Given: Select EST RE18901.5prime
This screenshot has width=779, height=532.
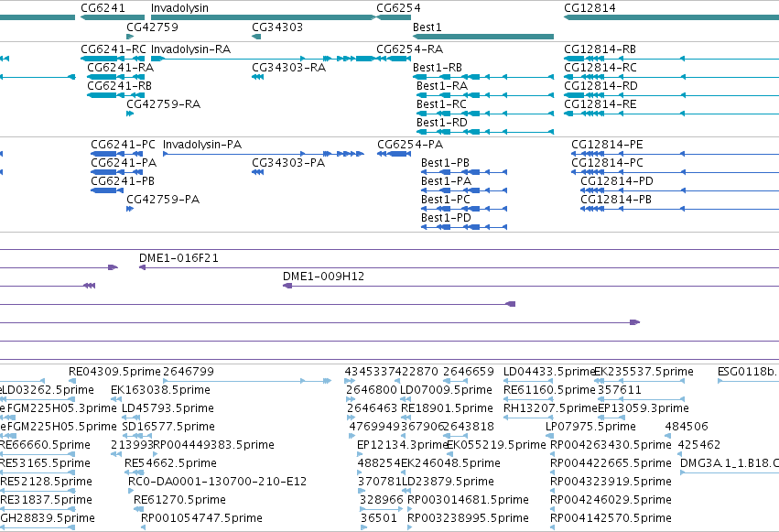Looking at the screenshot, I should coord(447,408).
